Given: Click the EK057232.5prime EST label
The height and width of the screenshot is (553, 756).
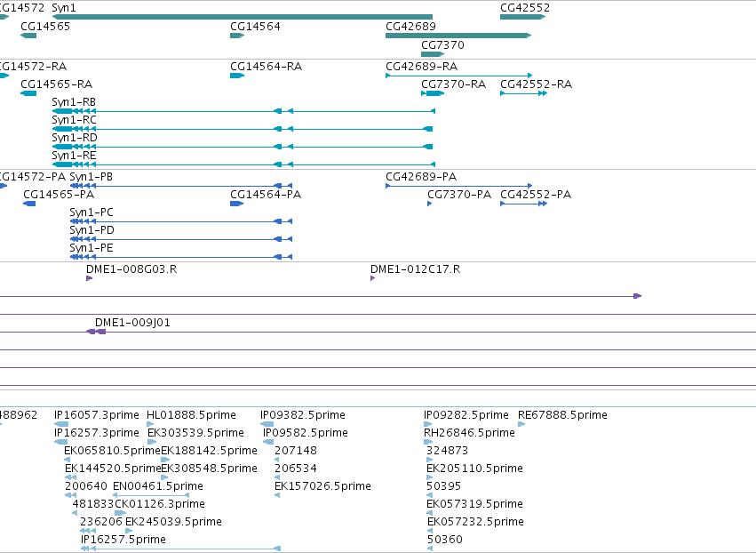Looking at the screenshot, I should 475,523.
